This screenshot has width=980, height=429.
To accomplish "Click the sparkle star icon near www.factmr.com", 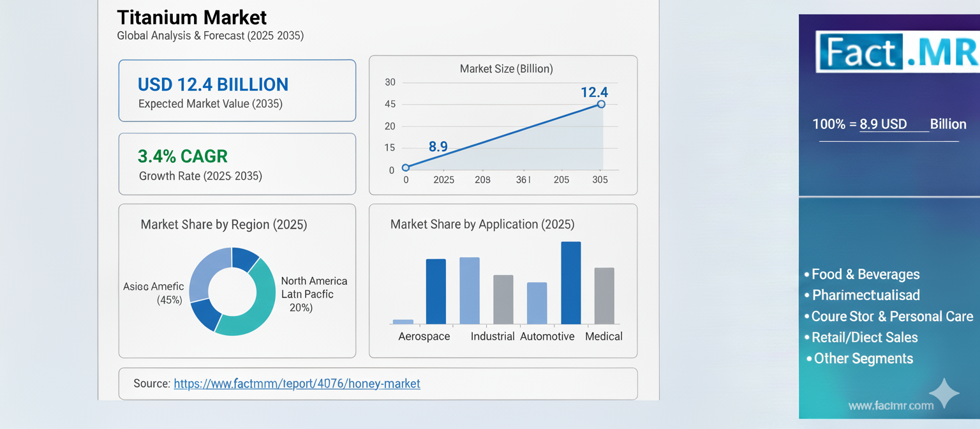I will [944, 393].
